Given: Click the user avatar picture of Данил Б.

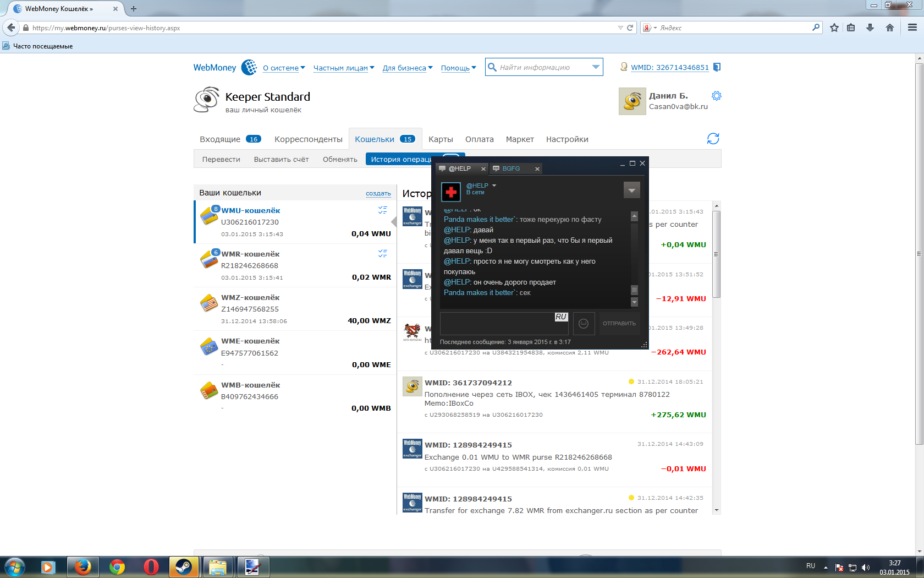Looking at the screenshot, I should 632,101.
